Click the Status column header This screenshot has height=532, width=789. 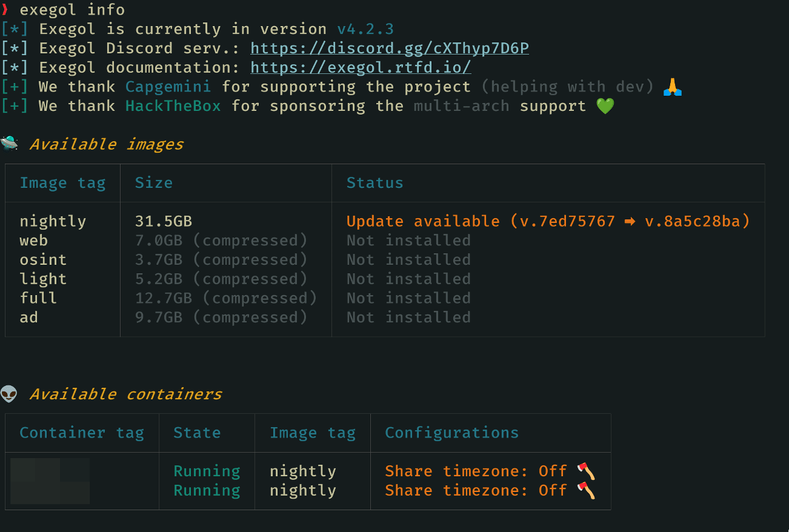(375, 183)
